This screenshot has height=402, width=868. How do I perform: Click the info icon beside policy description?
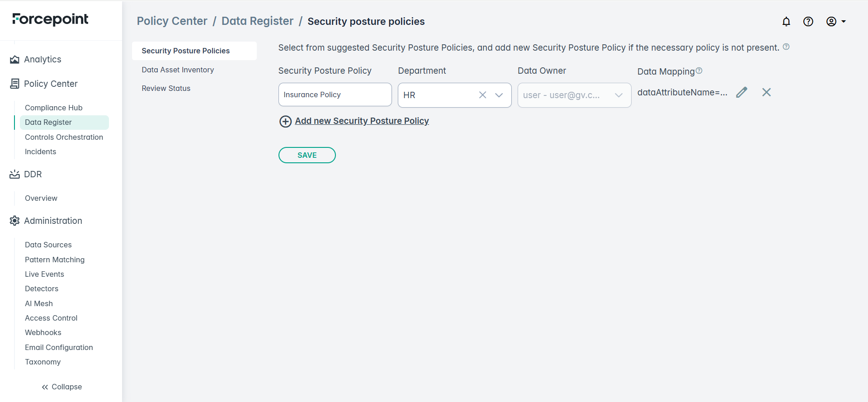pos(786,47)
